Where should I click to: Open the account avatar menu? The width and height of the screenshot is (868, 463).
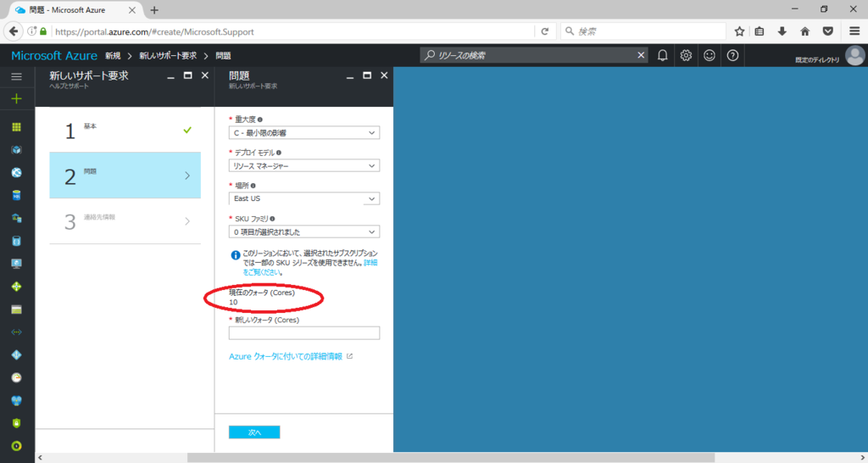pos(854,55)
